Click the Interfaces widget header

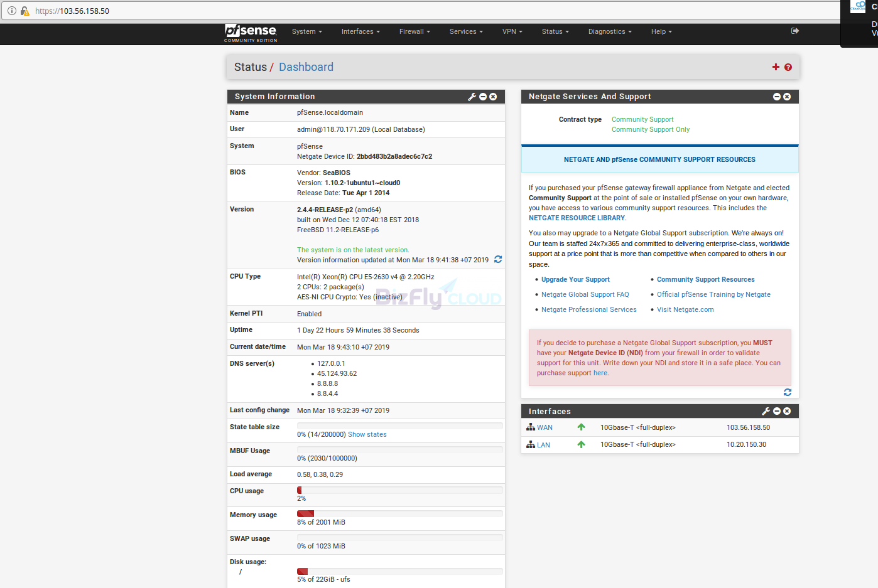pyautogui.click(x=660, y=411)
